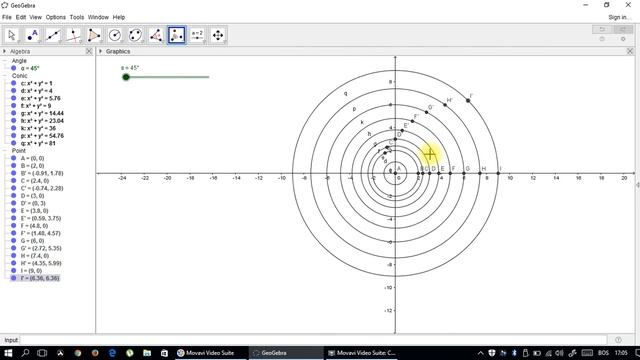Open the View menu
The height and width of the screenshot is (360, 640).
point(36,17)
